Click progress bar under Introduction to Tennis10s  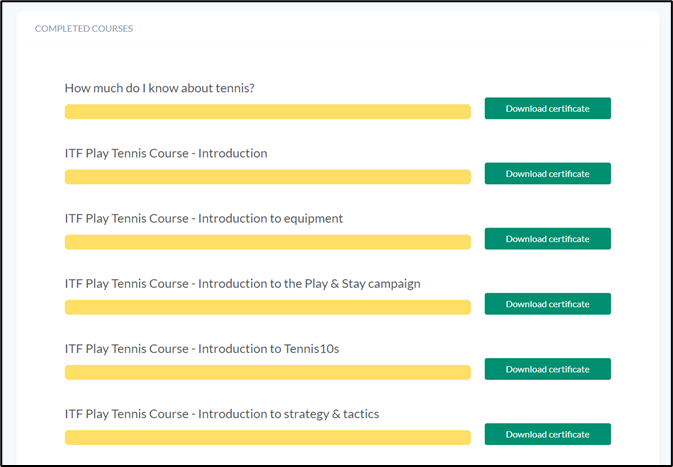tap(268, 373)
